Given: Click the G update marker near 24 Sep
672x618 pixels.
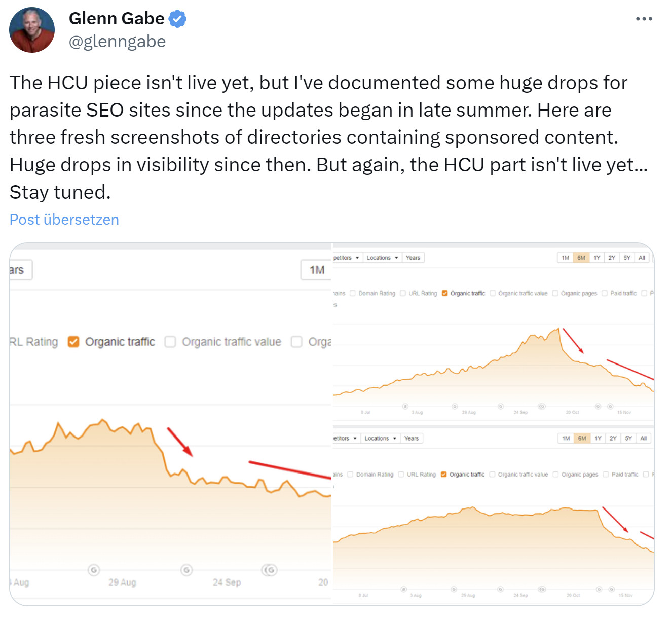Looking at the screenshot, I should (x=186, y=570).
